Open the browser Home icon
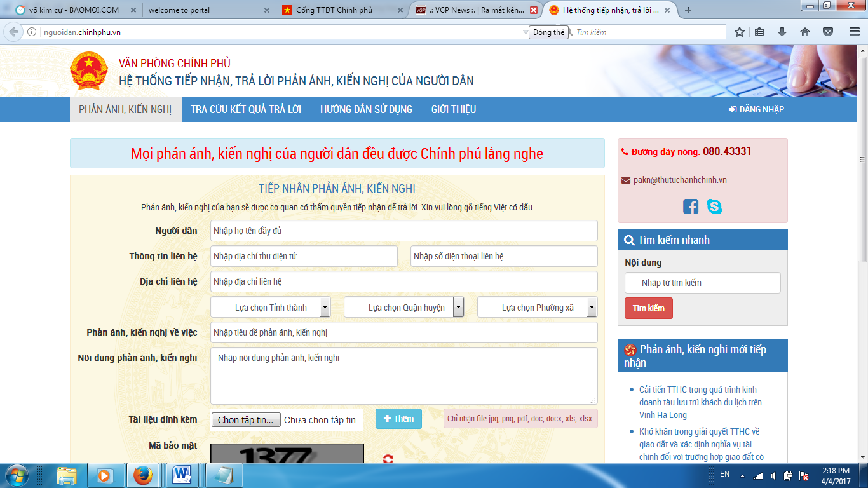The image size is (868, 488). (805, 31)
